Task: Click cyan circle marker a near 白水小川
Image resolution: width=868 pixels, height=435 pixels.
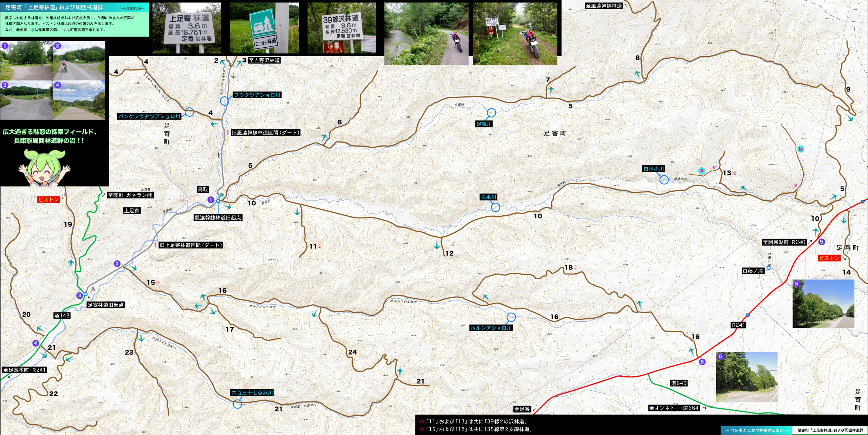Action: click(x=701, y=171)
